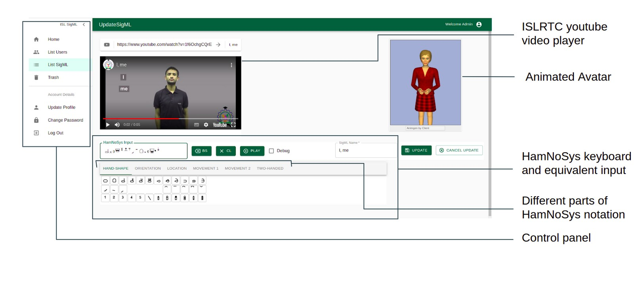This screenshot has height=283, width=644.
Task: Click the CL clear button
Action: (x=226, y=151)
